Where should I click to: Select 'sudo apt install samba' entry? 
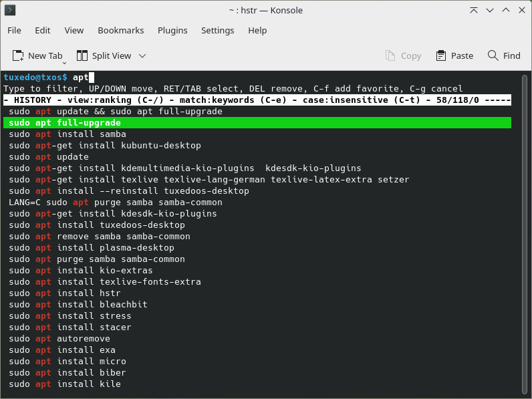coord(68,134)
